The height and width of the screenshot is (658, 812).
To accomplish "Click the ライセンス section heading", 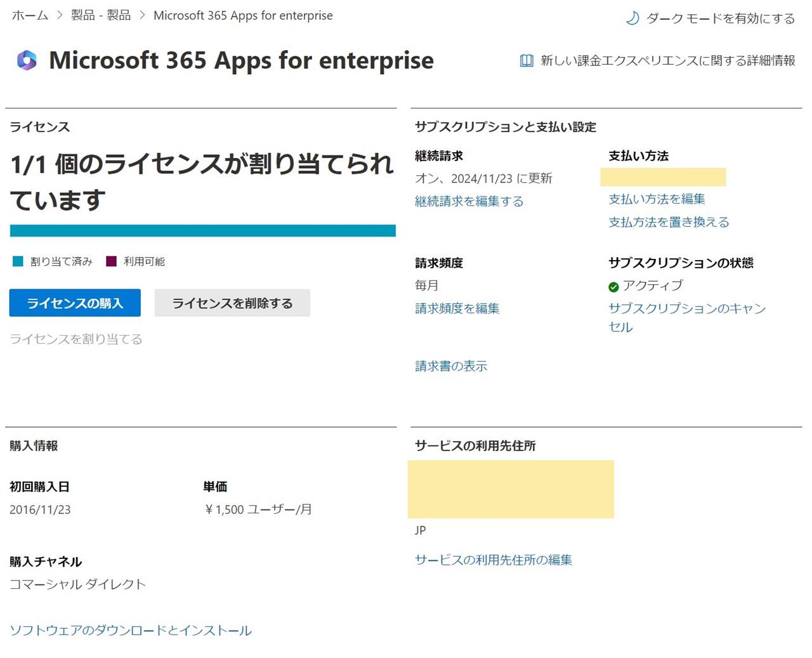I will (39, 127).
